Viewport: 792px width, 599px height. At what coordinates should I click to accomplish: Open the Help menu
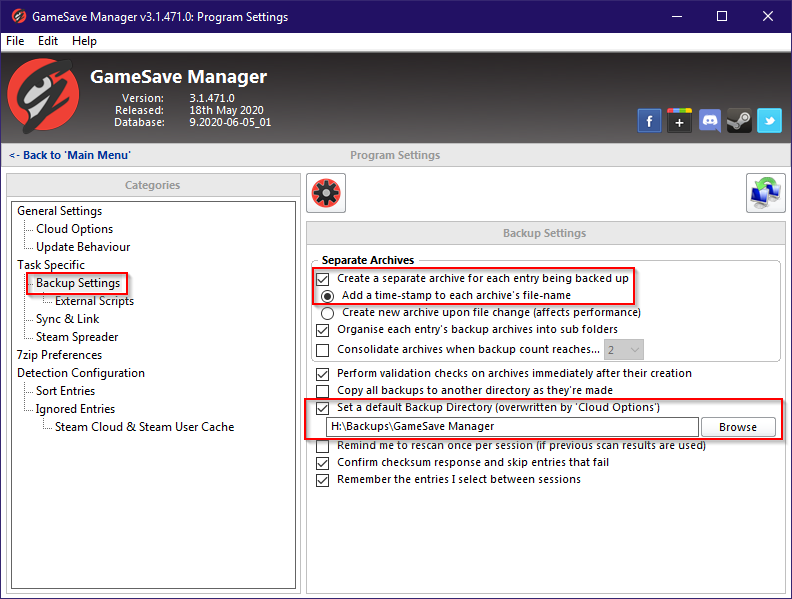(84, 41)
